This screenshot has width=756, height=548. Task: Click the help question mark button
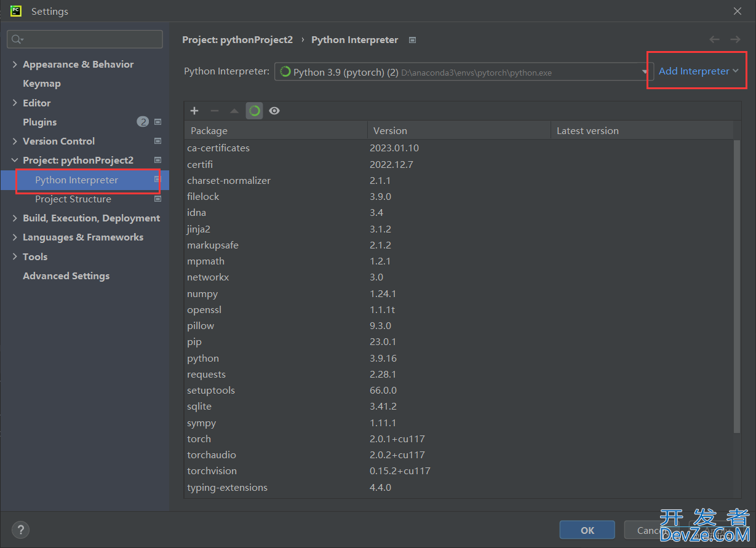point(20,530)
